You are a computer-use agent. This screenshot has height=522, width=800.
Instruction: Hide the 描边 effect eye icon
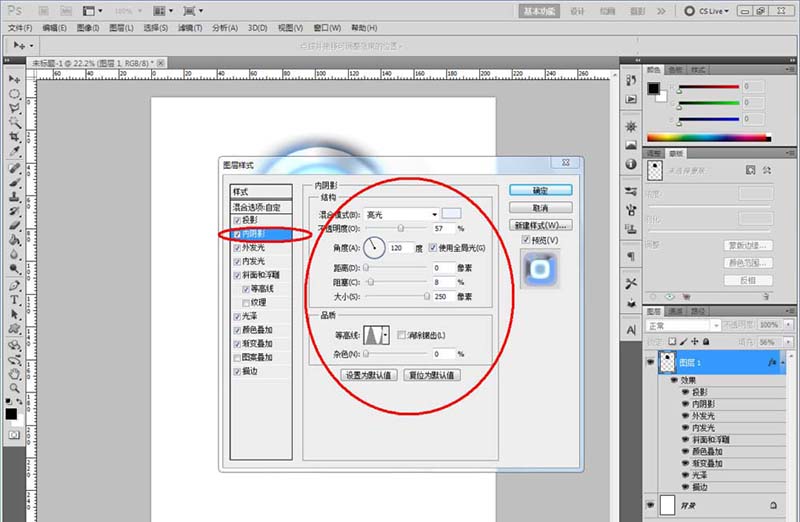pos(685,487)
